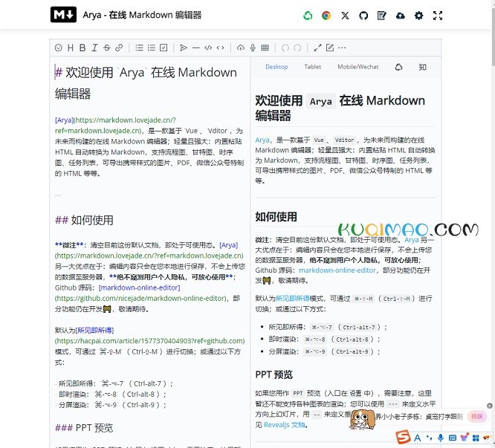Click the Markdown logo in header
The width and height of the screenshot is (495, 448).
point(63,15)
